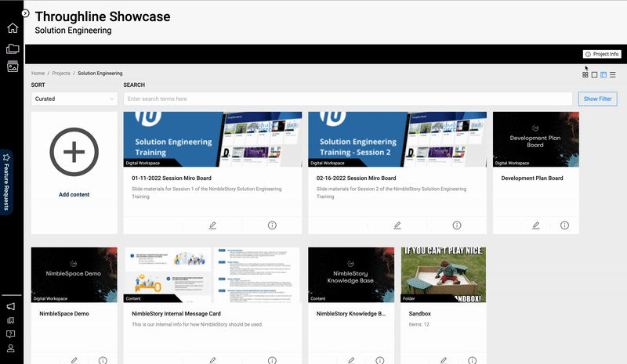Expand the left sidebar with arrow toggle
Screen dimensions: 627x364
pyautogui.click(x=25, y=13)
